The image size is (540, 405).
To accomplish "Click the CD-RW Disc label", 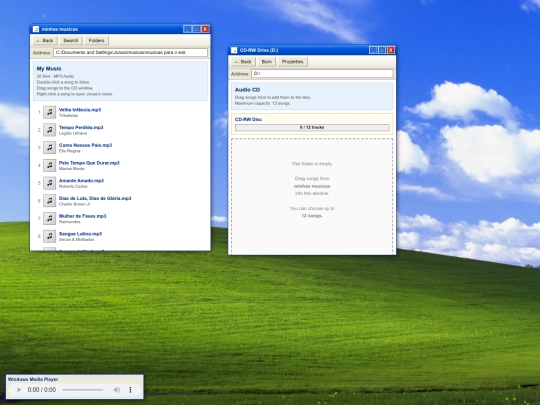I will tap(248, 120).
